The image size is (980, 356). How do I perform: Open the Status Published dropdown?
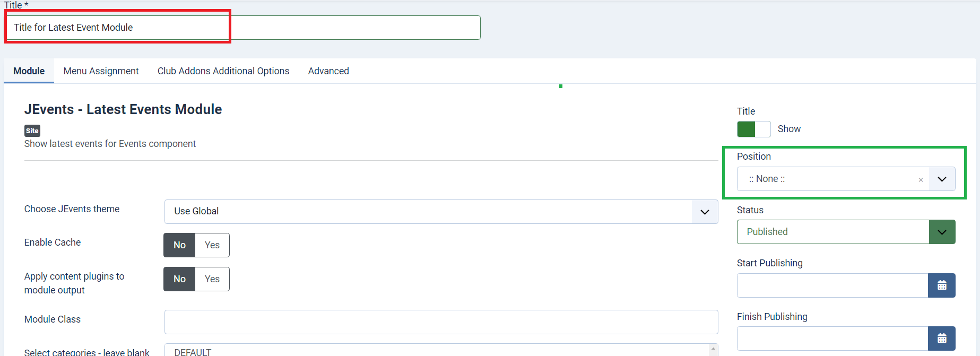point(846,232)
